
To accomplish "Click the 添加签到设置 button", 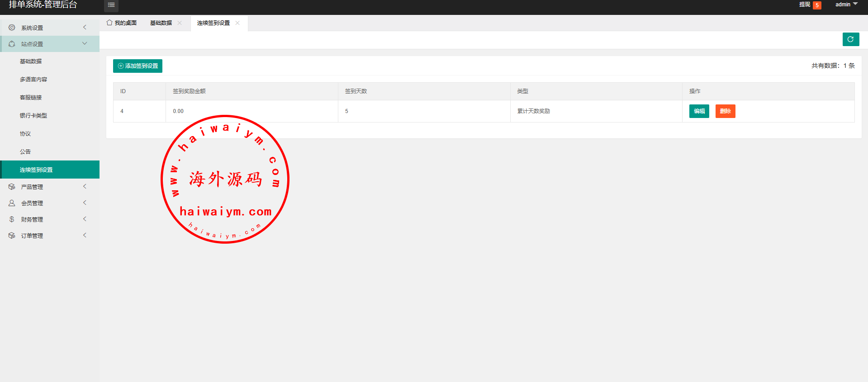I will click(x=138, y=66).
